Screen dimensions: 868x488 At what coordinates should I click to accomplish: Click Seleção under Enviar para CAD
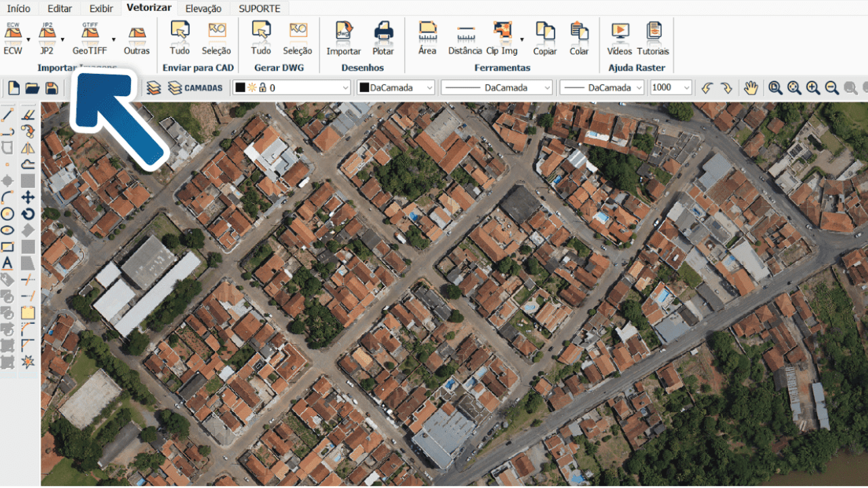pos(216,38)
